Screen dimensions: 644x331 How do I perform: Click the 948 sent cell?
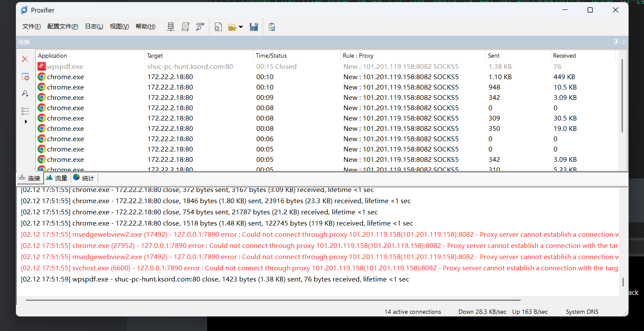click(x=494, y=87)
